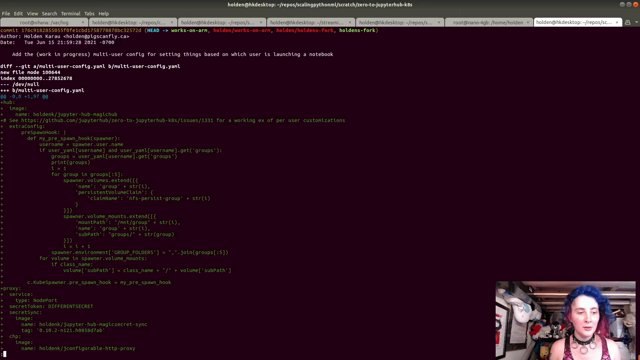Switch to the root /var/log terminal tab

coord(44,22)
